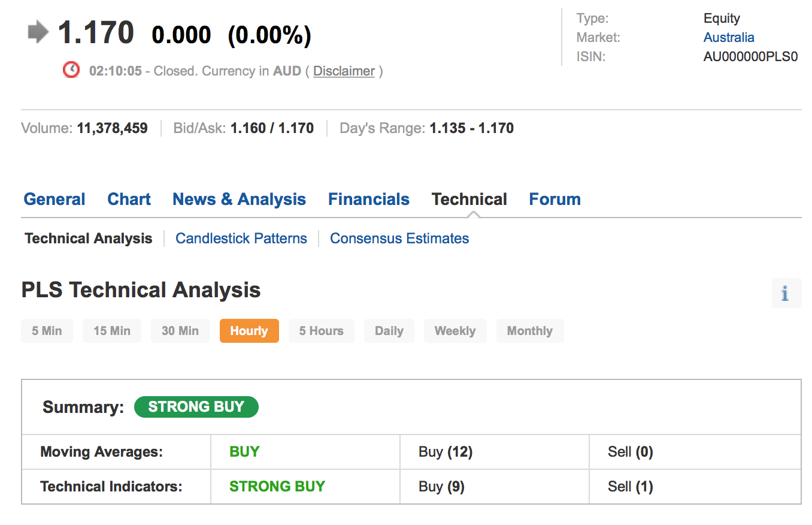This screenshot has height=525, width=812.
Task: Open the Candlestick Patterns sub-tab
Action: [x=241, y=239]
